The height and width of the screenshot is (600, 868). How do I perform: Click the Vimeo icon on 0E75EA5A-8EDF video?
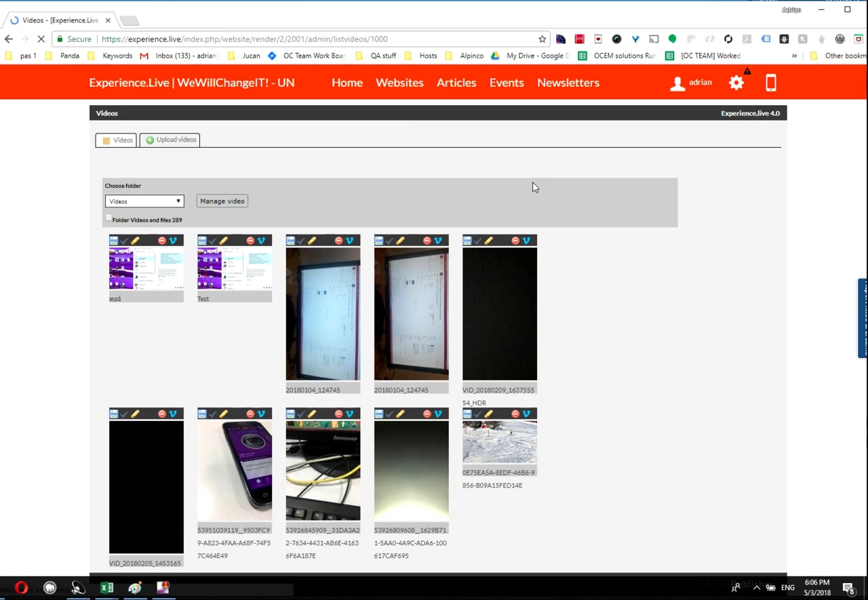pos(526,414)
